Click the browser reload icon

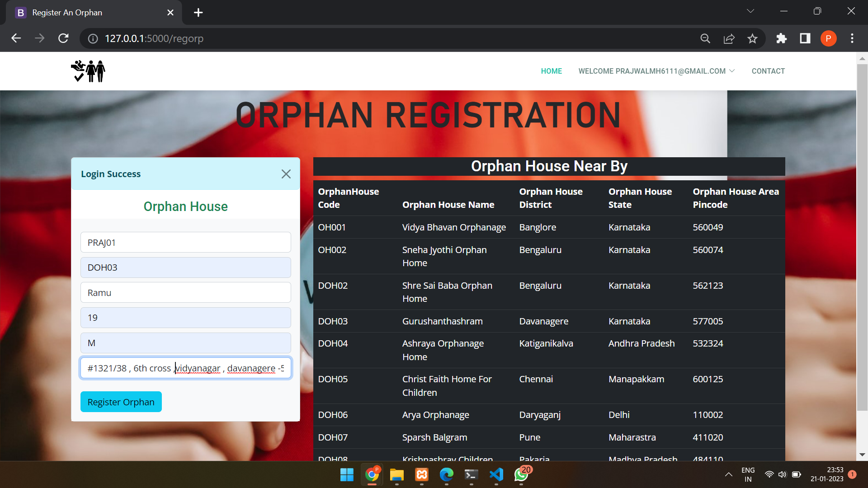(x=63, y=38)
